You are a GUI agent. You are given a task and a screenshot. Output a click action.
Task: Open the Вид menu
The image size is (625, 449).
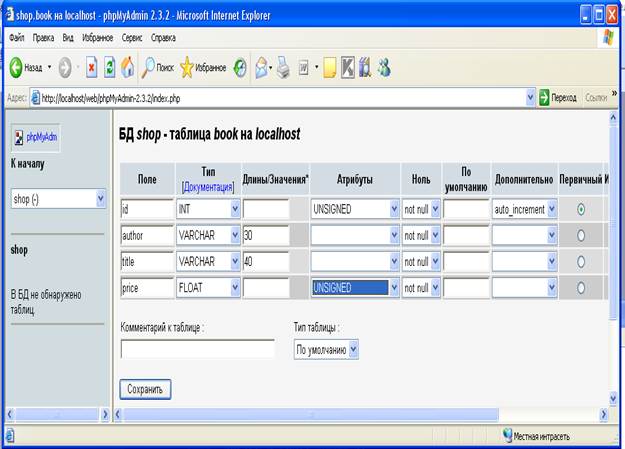(68, 38)
